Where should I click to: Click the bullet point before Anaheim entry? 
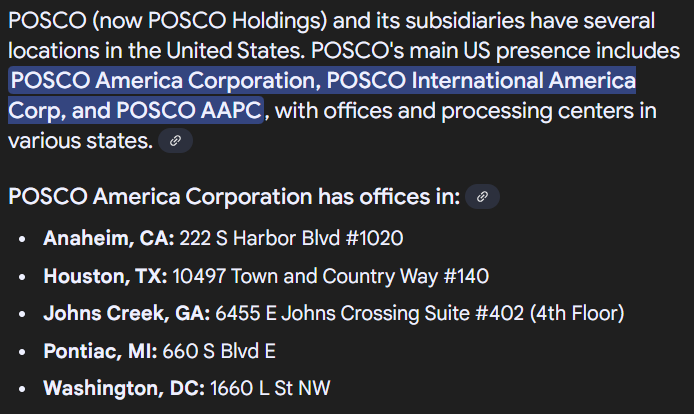(24, 239)
